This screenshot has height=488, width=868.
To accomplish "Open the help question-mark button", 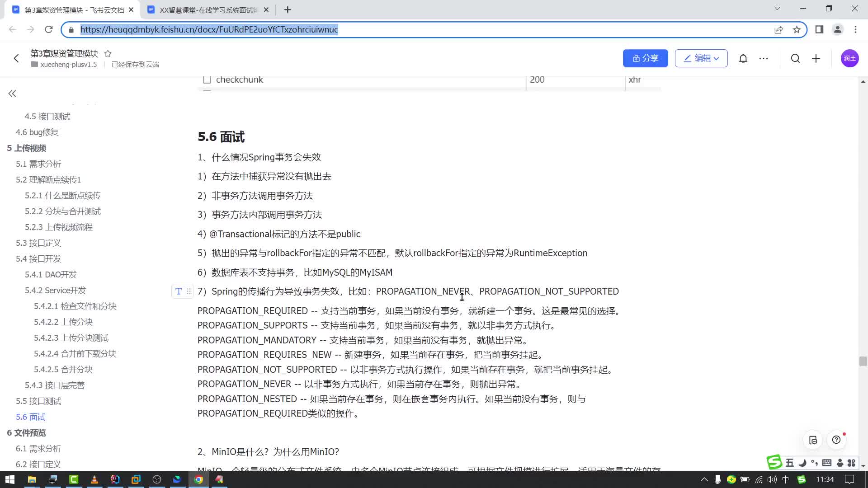I will (836, 440).
